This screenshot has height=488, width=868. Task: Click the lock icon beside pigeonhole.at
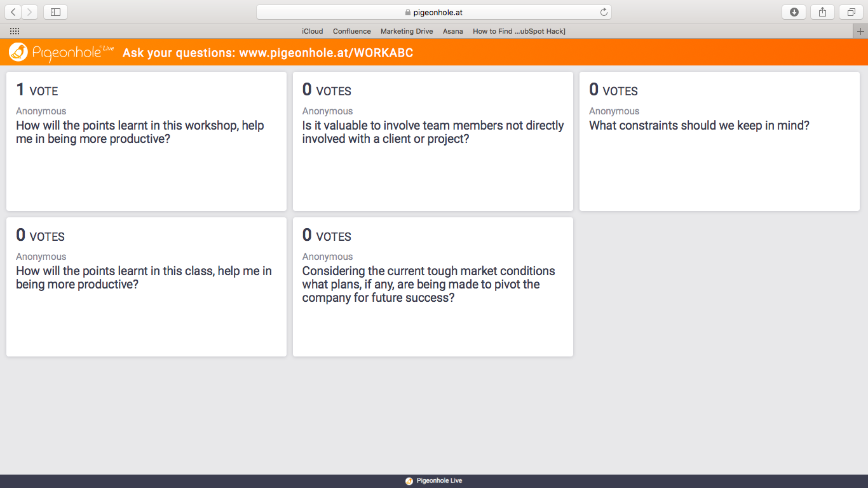click(408, 12)
